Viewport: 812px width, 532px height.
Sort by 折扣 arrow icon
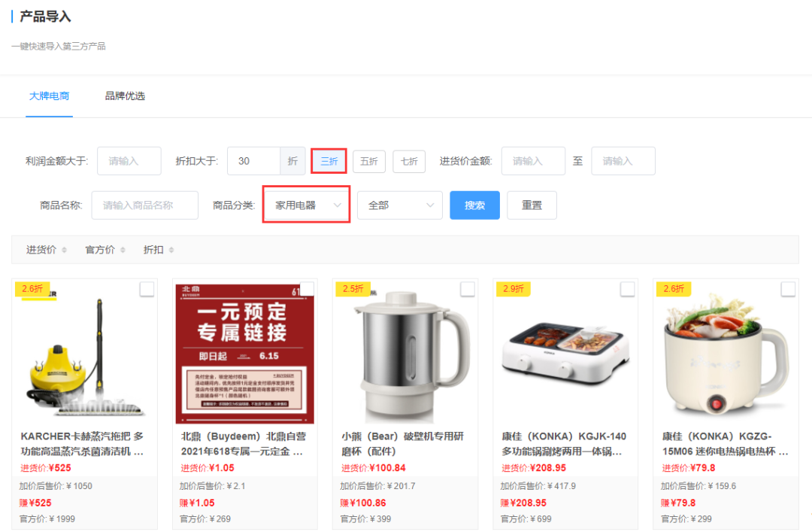click(x=171, y=250)
